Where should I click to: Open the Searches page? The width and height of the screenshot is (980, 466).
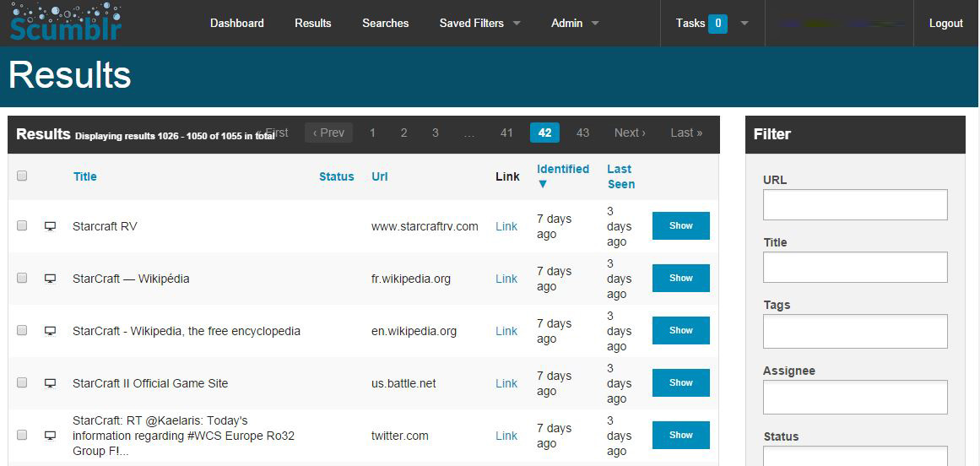pyautogui.click(x=386, y=23)
